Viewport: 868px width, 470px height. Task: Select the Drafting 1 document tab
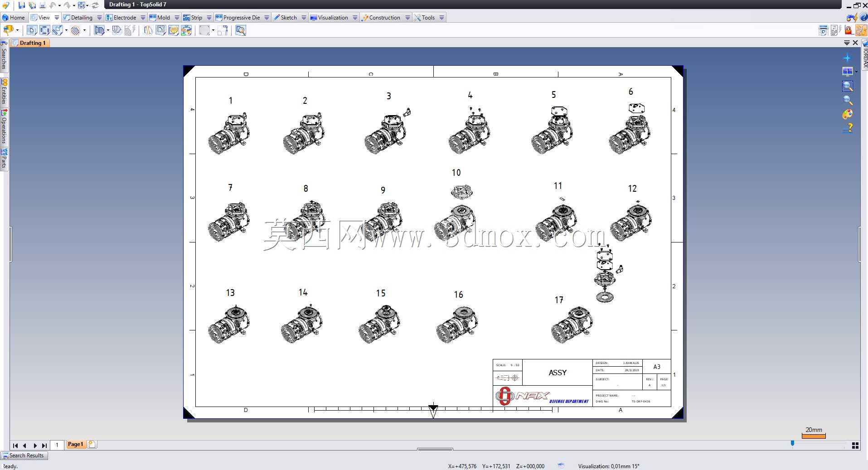click(x=29, y=43)
